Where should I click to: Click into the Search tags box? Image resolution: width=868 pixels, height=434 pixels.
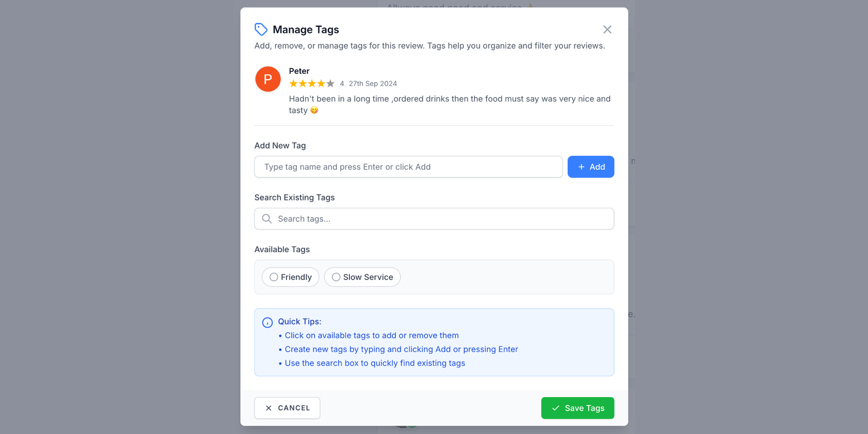(x=442, y=219)
